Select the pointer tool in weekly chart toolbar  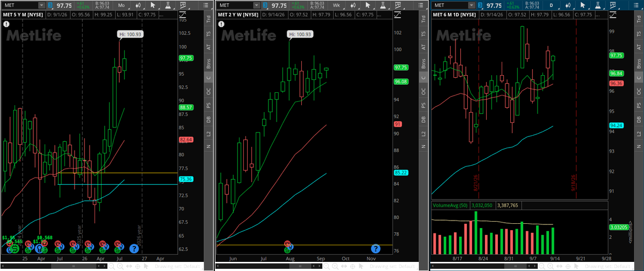coord(368,5)
